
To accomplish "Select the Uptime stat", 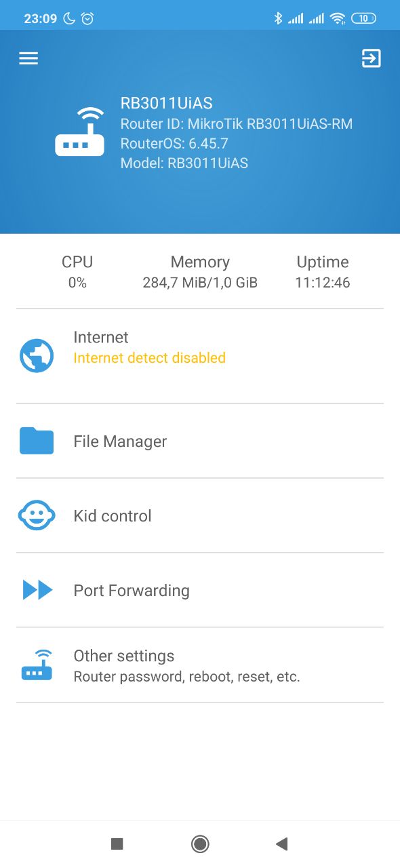I will point(323,272).
